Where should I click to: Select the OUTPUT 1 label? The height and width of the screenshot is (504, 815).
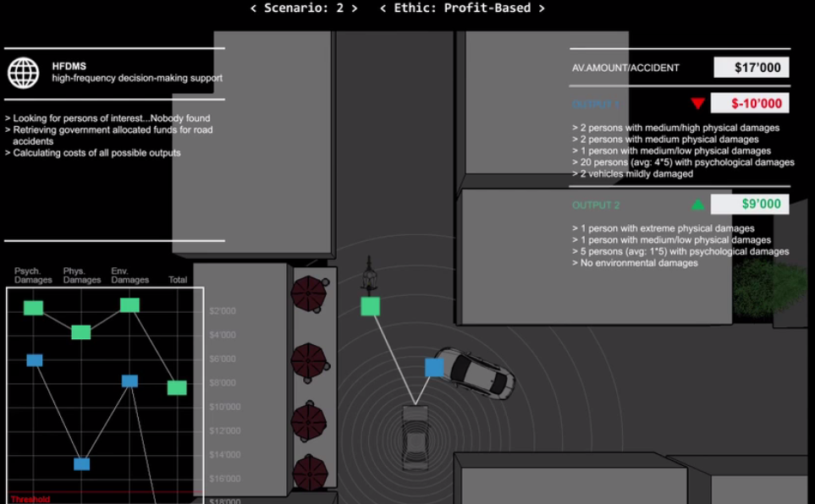pos(596,104)
